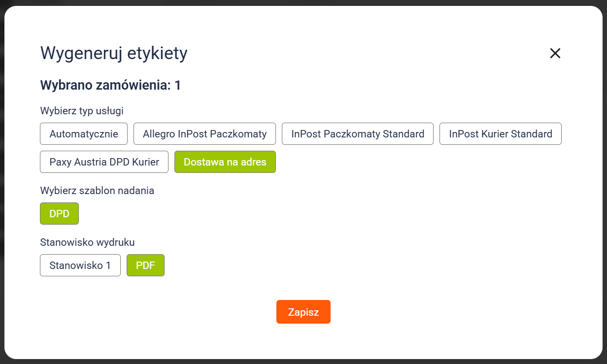607x364 pixels.
Task: Click the Wybrano zamówienia: 1 text
Action: (110, 85)
